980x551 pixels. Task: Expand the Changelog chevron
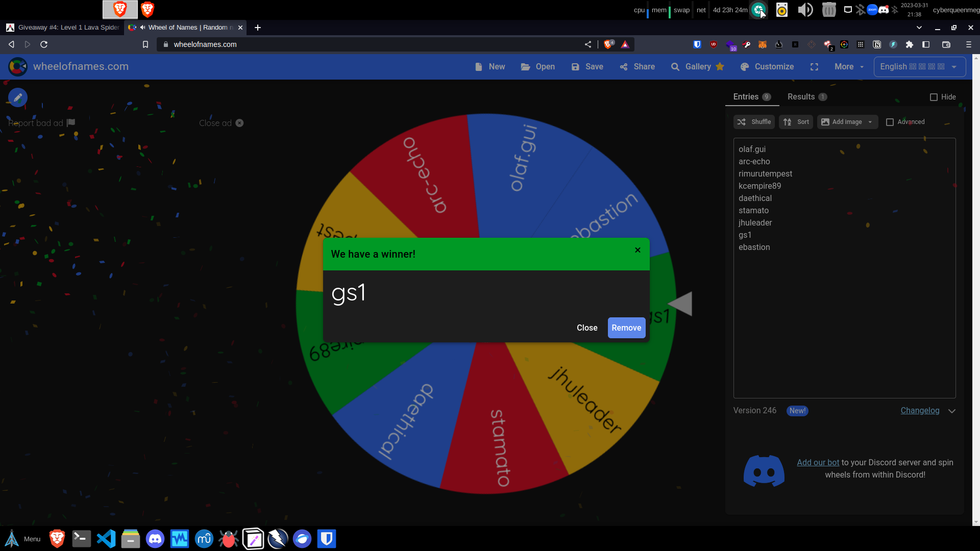tap(951, 411)
